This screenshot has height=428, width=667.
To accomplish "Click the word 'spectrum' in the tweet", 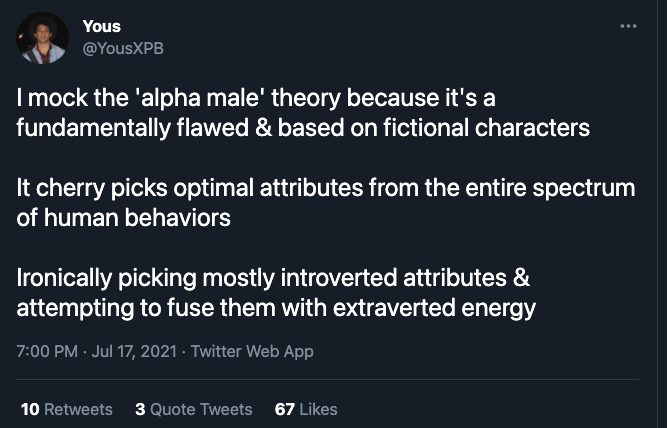I will [x=584, y=189].
